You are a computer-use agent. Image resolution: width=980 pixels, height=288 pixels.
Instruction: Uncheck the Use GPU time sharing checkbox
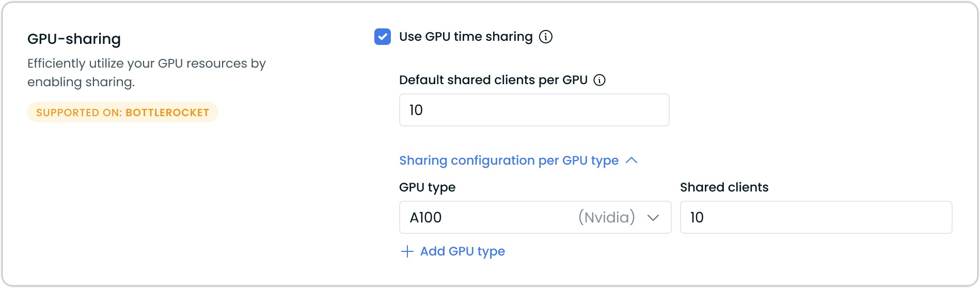[383, 37]
